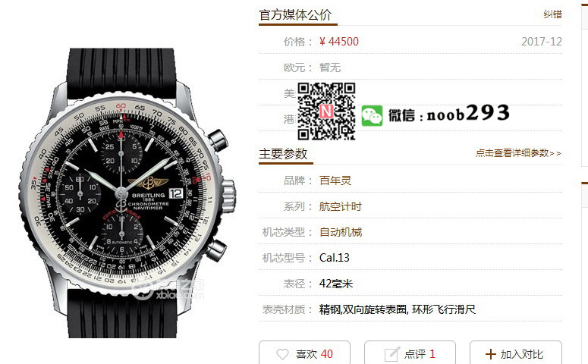Click the red N badge inside QR code
Image resolution: width=588 pixels, height=364 pixels.
pyautogui.click(x=326, y=111)
